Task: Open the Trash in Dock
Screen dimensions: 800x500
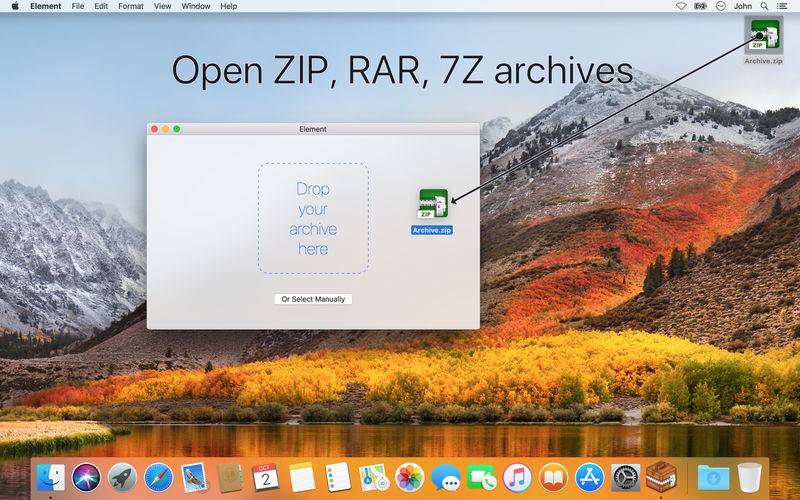Action: pos(749,478)
